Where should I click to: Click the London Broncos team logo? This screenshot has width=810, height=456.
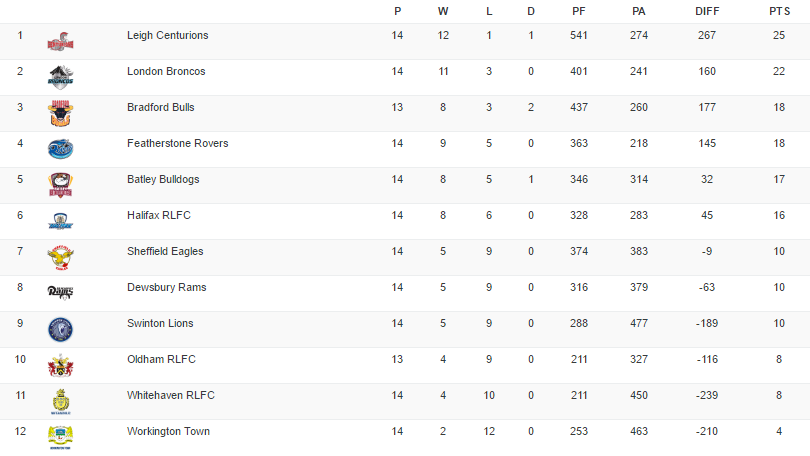click(x=61, y=78)
